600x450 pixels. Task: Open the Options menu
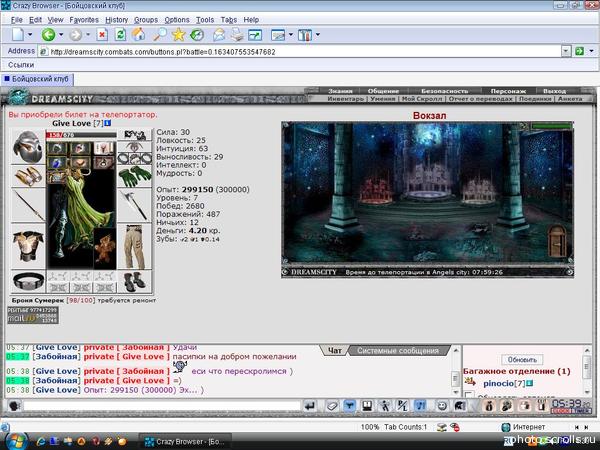pyautogui.click(x=177, y=20)
